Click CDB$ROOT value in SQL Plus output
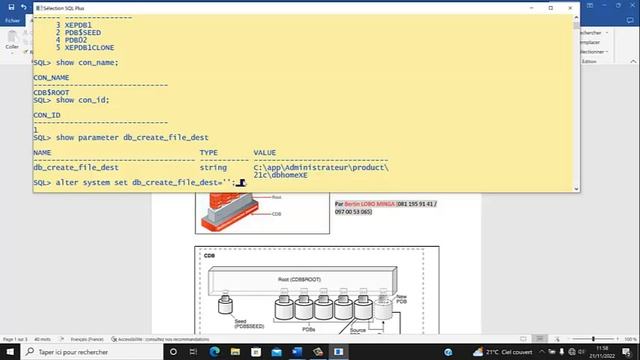Viewport: 640px width, 360px height. click(x=51, y=93)
